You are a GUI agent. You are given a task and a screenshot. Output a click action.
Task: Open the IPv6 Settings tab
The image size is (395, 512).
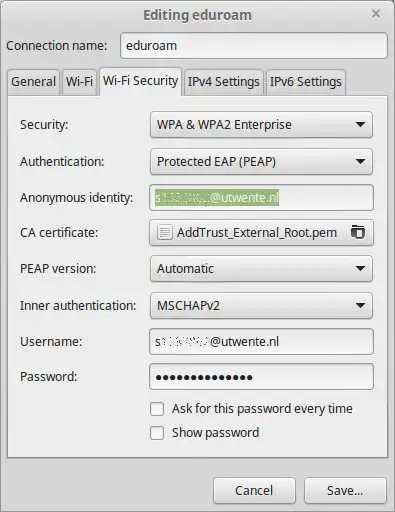tap(306, 82)
